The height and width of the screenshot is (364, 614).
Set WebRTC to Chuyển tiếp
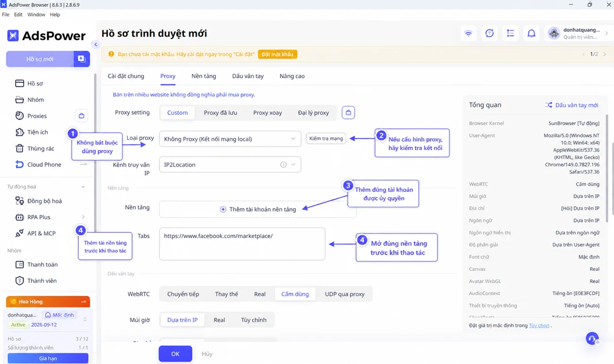(183, 294)
